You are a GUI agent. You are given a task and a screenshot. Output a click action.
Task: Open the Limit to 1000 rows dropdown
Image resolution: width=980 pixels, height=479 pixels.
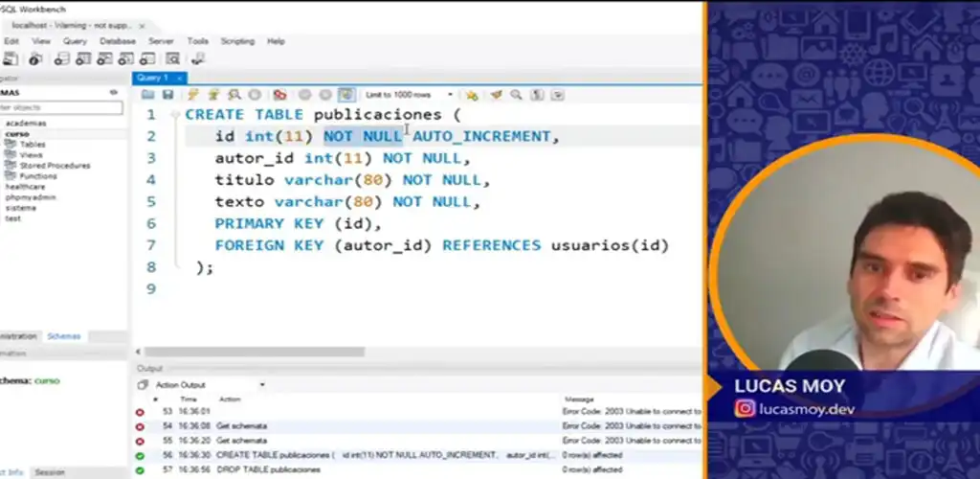click(409, 95)
